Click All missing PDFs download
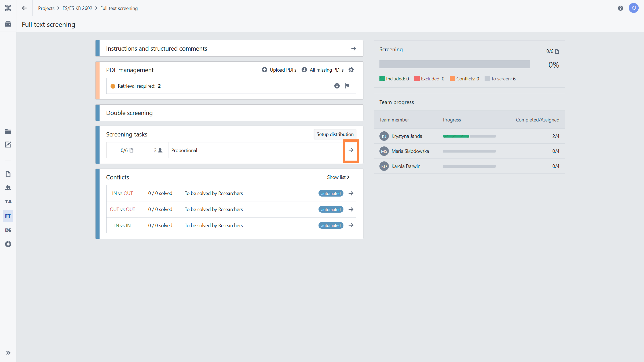 point(323,70)
